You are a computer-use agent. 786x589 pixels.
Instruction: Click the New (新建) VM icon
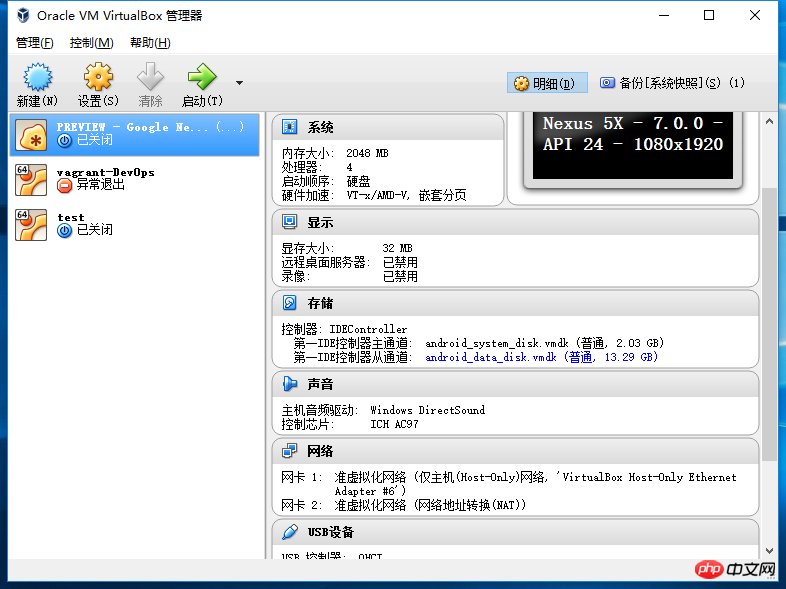pyautogui.click(x=38, y=77)
